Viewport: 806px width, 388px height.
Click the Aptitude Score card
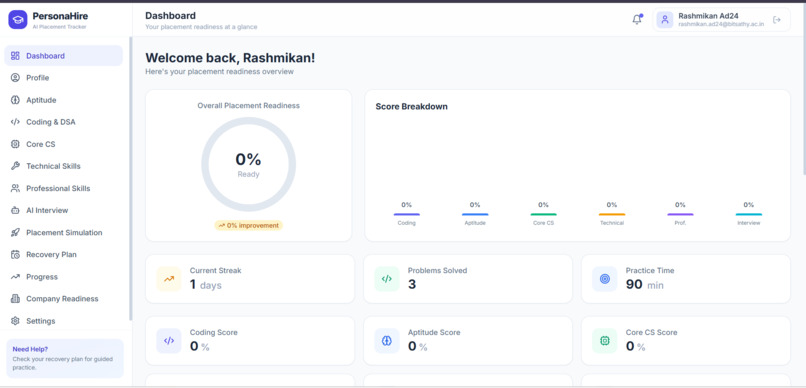point(468,341)
